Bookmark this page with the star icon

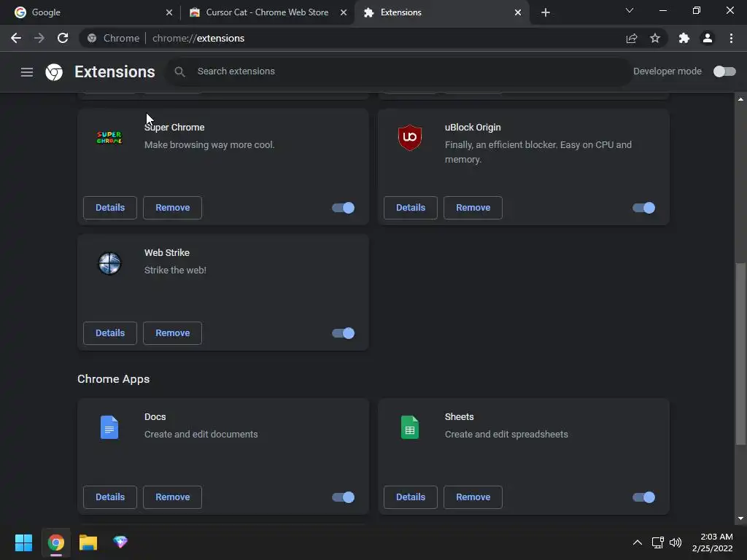(x=655, y=38)
